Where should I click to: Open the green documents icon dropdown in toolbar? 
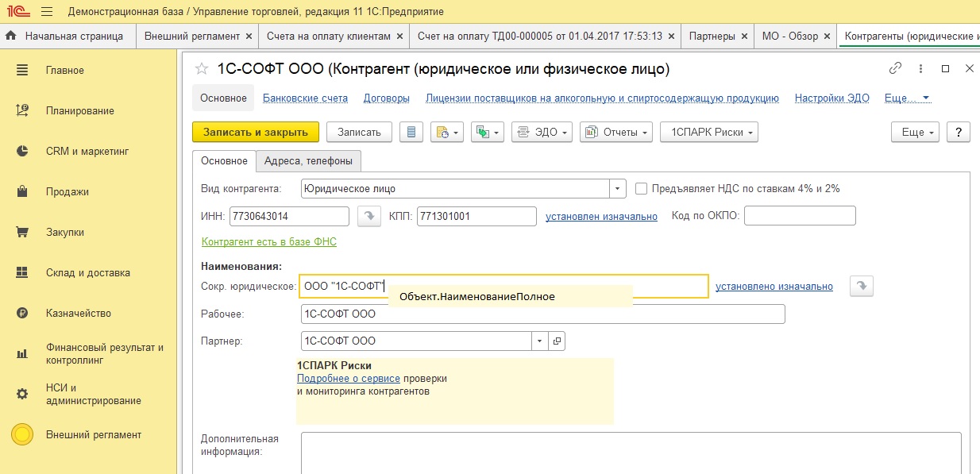(x=488, y=133)
